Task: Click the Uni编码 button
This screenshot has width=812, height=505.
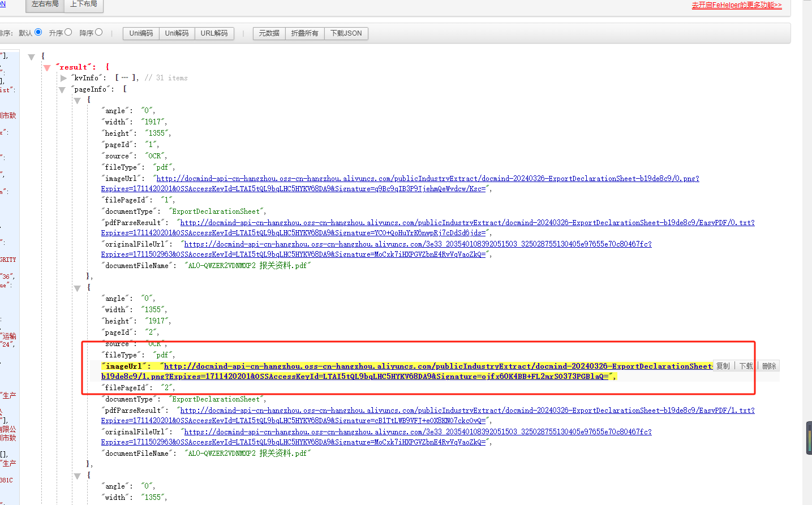Action: tap(141, 33)
